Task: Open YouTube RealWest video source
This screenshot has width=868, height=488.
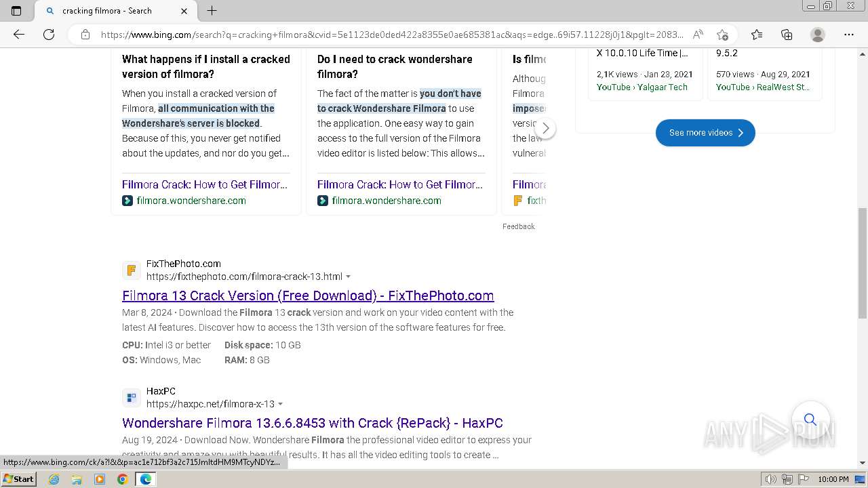Action: (763, 87)
